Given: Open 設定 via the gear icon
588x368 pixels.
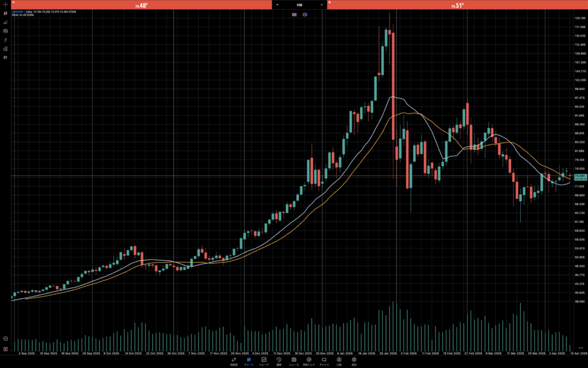Looking at the screenshot, I should coord(354,361).
